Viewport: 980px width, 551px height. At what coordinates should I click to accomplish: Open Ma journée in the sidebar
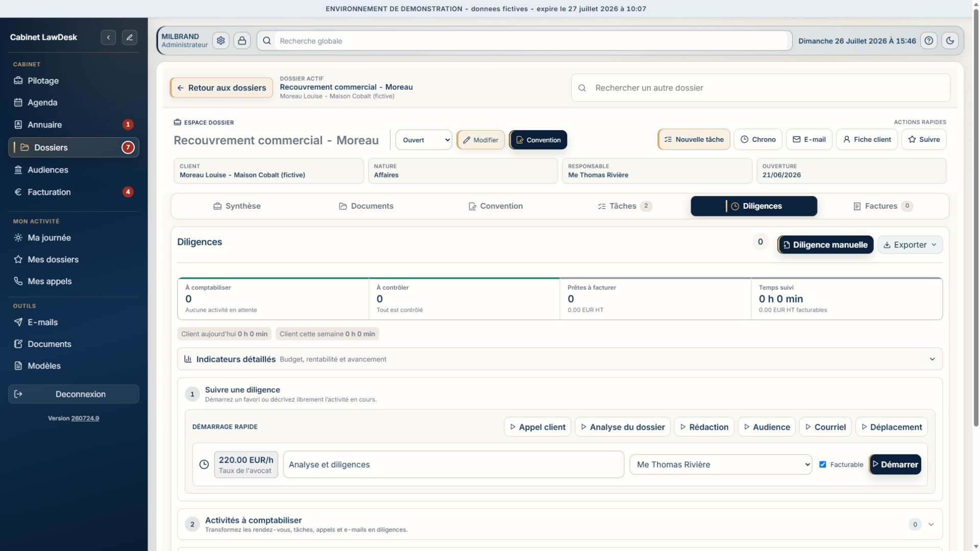pos(73,238)
